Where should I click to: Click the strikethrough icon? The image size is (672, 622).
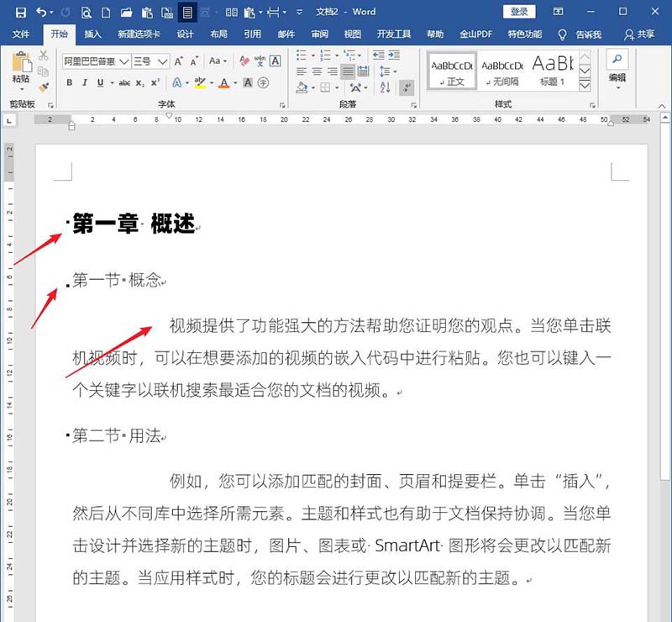pyautogui.click(x=124, y=82)
